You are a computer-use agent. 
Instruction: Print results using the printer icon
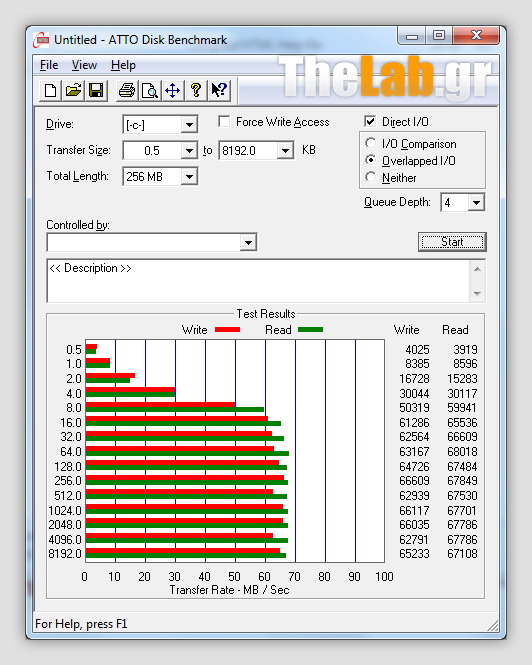pyautogui.click(x=127, y=90)
